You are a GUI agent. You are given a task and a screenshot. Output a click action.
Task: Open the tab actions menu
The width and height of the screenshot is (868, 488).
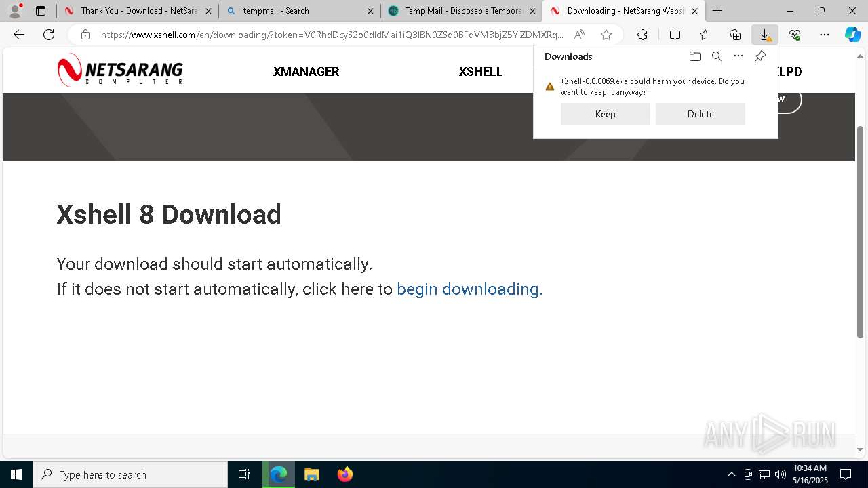(41, 11)
